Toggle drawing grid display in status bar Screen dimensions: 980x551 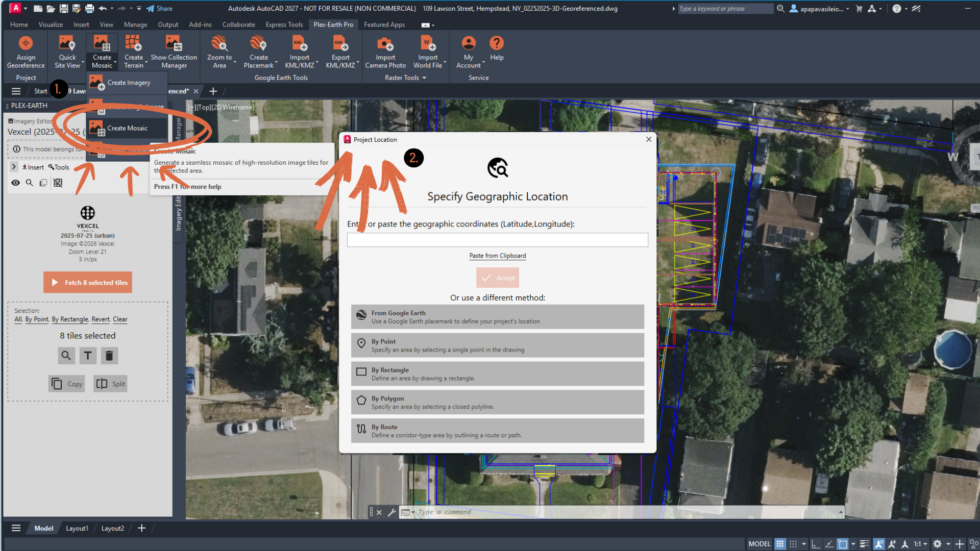pyautogui.click(x=780, y=544)
